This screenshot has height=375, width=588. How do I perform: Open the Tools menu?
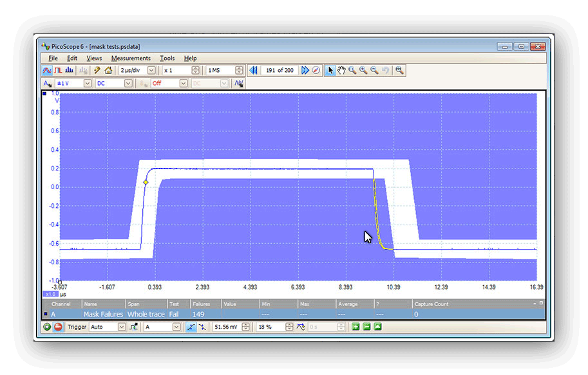point(167,58)
